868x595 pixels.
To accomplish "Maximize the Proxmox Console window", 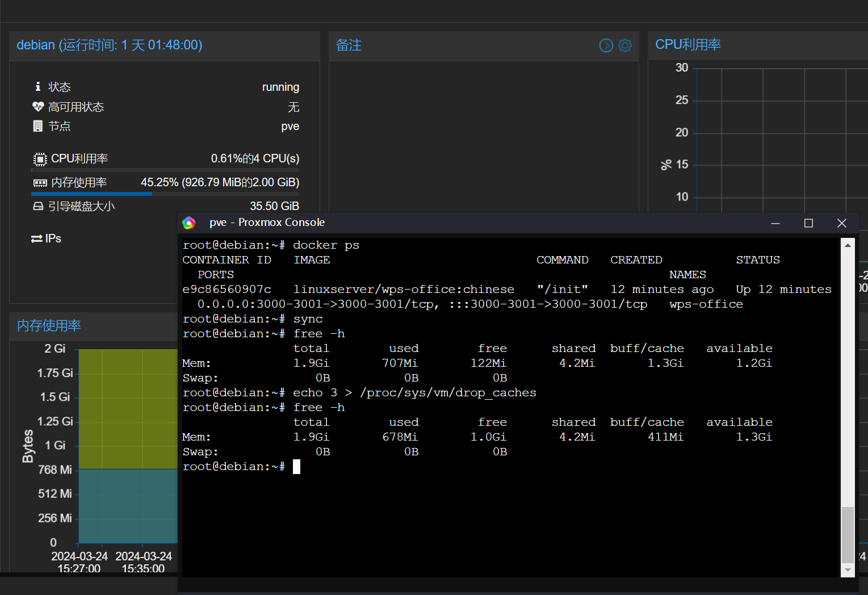I will (x=808, y=223).
